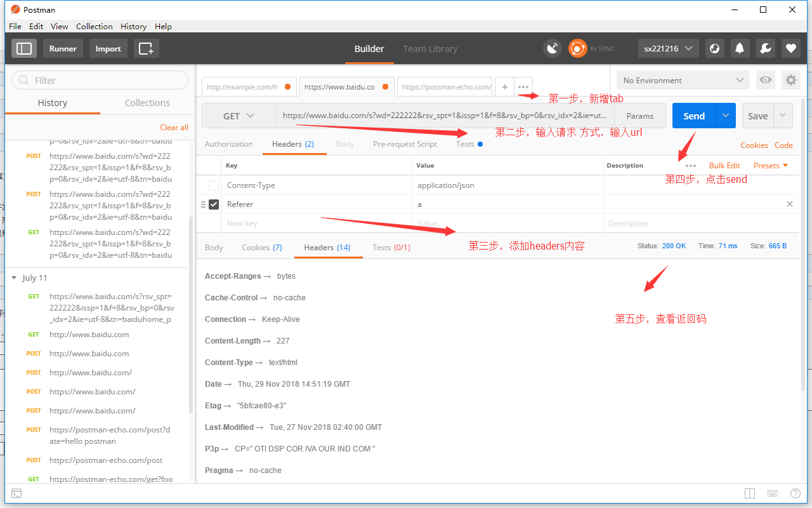Switch to two pane view icon
812x508 pixels.
750,493
